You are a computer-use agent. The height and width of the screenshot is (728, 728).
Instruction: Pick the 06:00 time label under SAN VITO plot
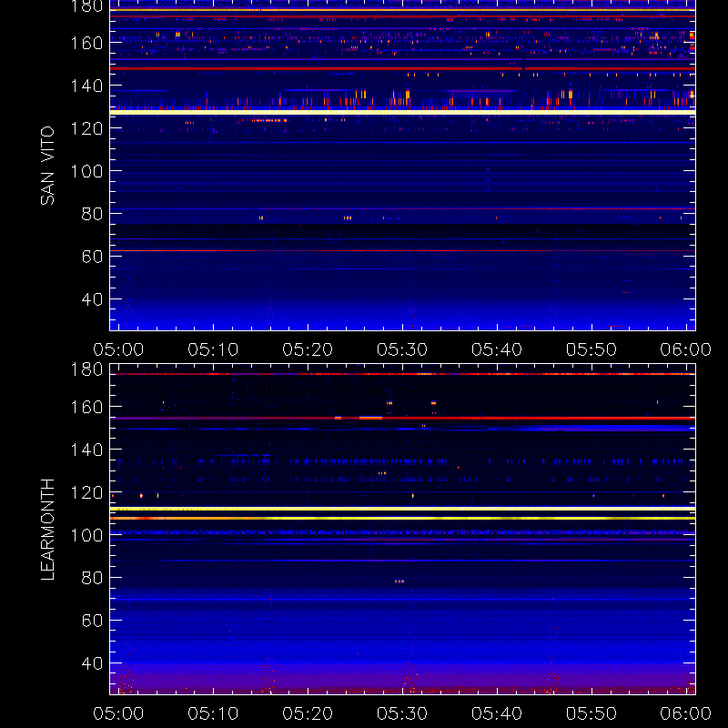point(686,349)
